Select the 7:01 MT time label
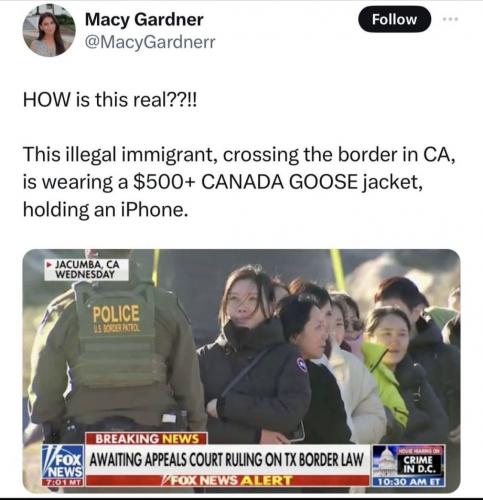 click(x=63, y=482)
